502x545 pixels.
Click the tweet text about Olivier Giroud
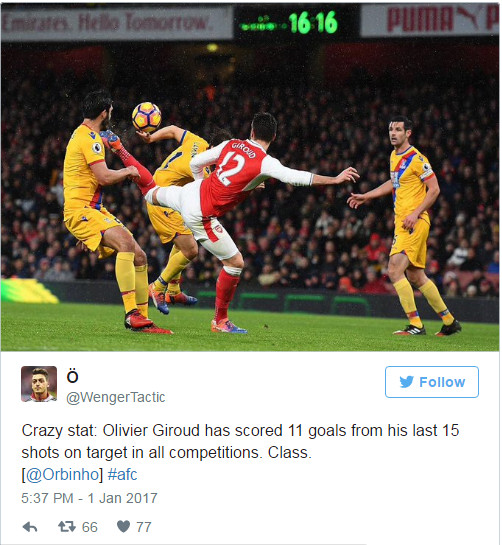coord(240,441)
